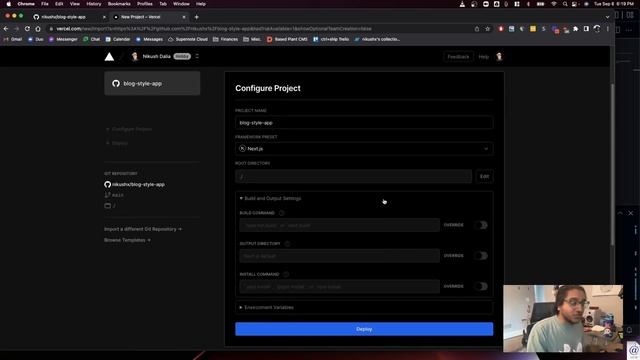The width and height of the screenshot is (640, 360).
Task: Close the New Project – Vercel tab
Action: point(184,17)
